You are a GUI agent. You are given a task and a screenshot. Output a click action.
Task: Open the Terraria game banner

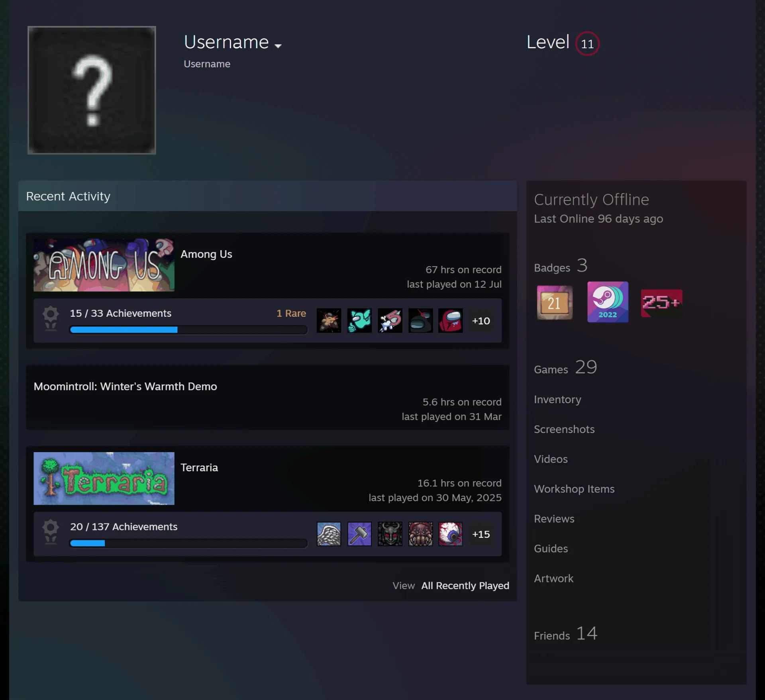[104, 478]
